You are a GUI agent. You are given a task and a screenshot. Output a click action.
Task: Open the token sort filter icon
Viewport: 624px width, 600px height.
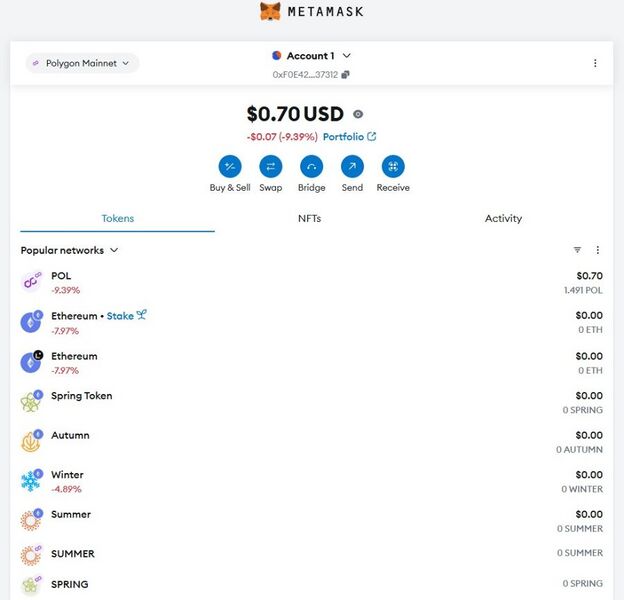(x=577, y=250)
